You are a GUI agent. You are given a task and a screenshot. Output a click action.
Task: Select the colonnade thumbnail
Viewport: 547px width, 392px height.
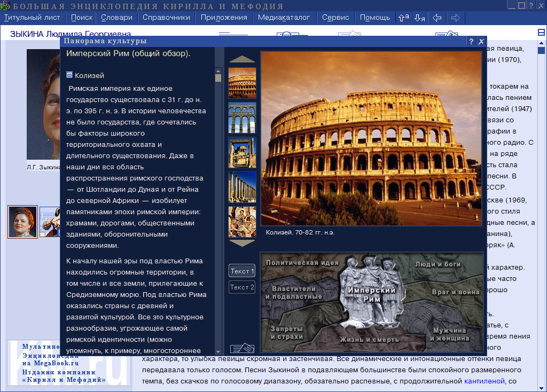tap(242, 187)
